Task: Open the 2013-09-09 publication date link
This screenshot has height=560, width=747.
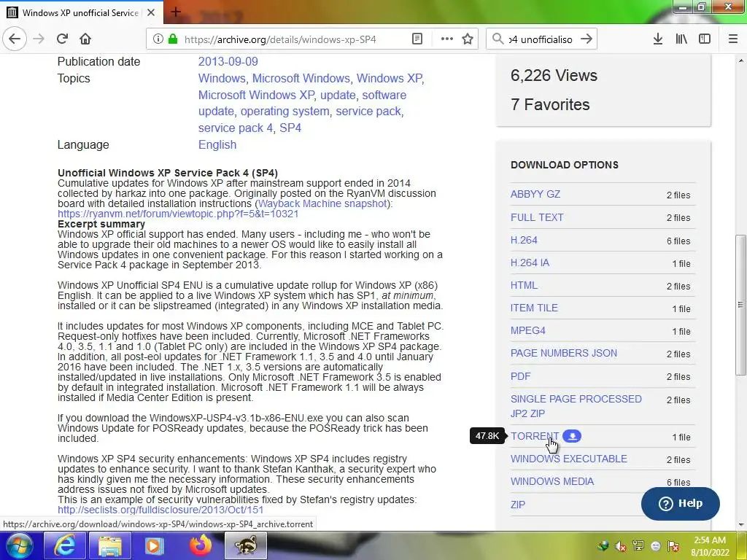Action: click(228, 61)
